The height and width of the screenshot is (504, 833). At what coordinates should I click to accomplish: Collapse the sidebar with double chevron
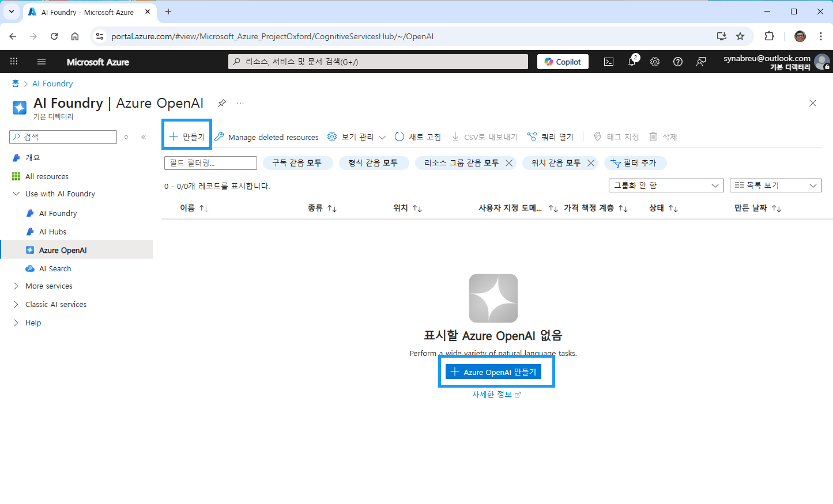[x=144, y=137]
